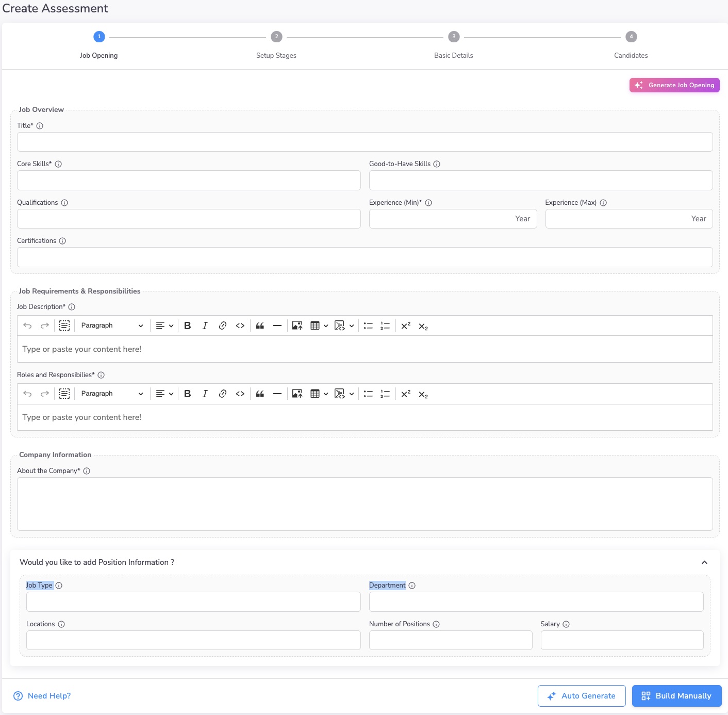Collapse the Position Information section
The height and width of the screenshot is (715, 728).
pyautogui.click(x=704, y=562)
